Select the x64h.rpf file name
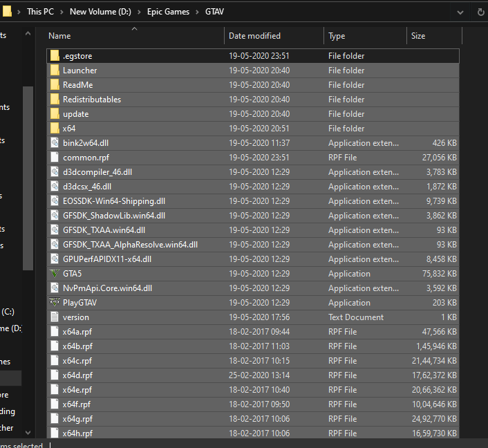This screenshot has width=488, height=448. (x=77, y=433)
